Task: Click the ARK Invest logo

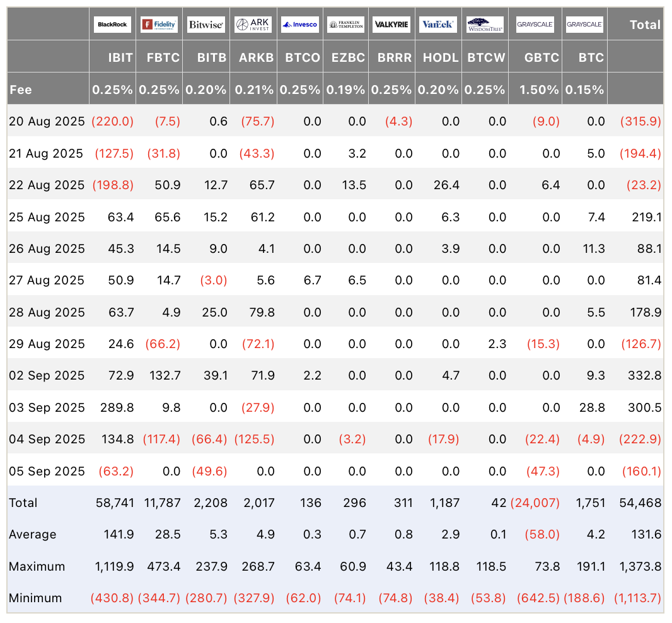Action: 253,25
